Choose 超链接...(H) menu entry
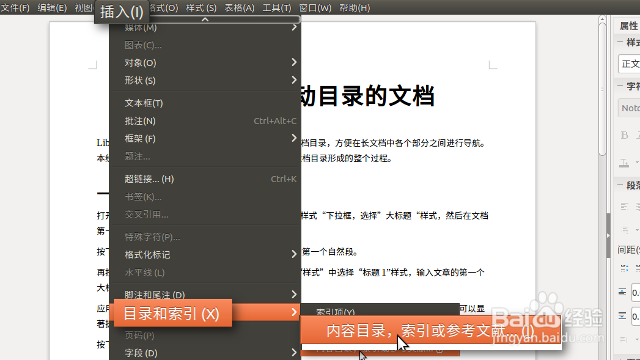 (x=205, y=179)
